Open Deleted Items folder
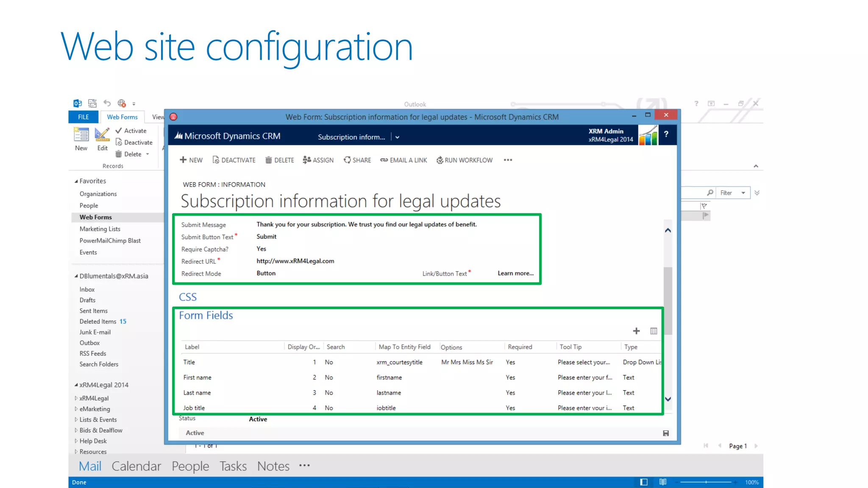The image size is (868, 488). pos(98,322)
